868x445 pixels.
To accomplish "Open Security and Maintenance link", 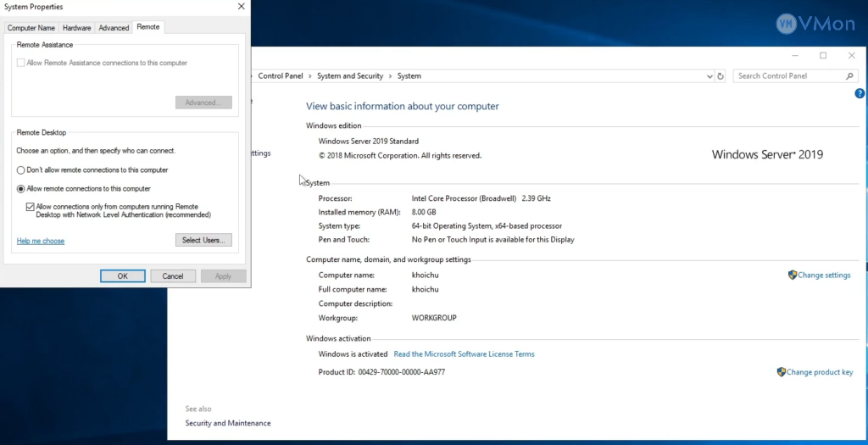I will [x=228, y=424].
